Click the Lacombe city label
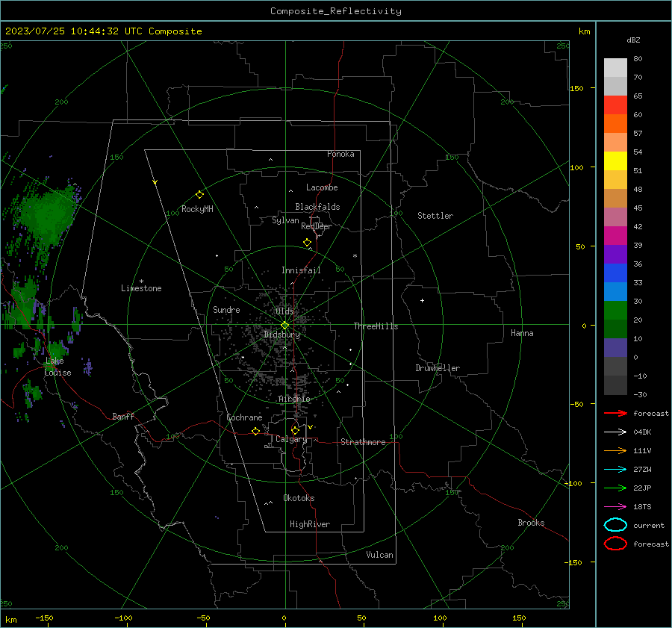Screen dimensions: 672x628 (x=322, y=187)
